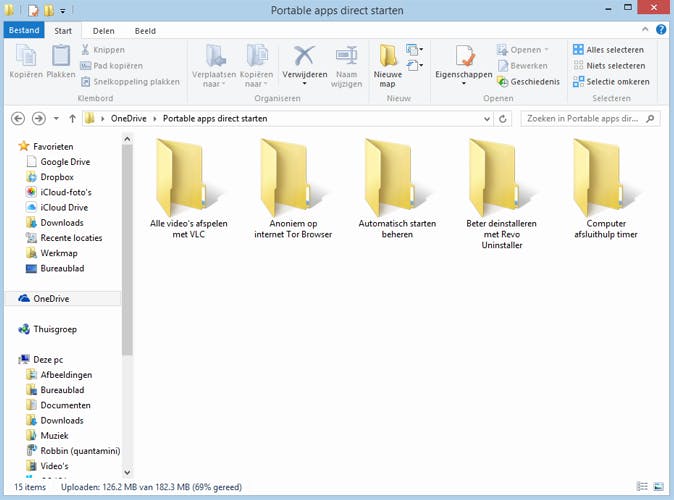The height and width of the screenshot is (500, 674).
Task: Refresh the folder view
Action: (x=502, y=119)
